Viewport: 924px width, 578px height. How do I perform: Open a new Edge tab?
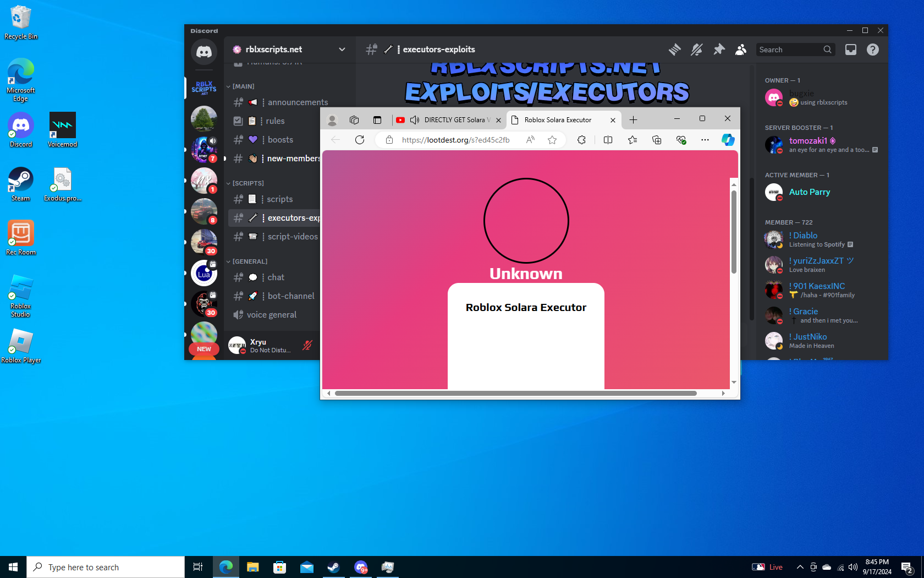tap(633, 120)
